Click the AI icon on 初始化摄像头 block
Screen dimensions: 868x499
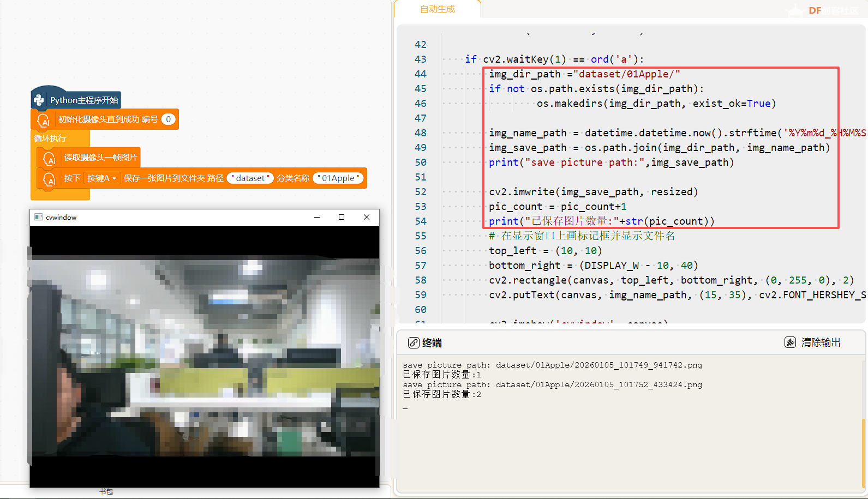point(43,120)
